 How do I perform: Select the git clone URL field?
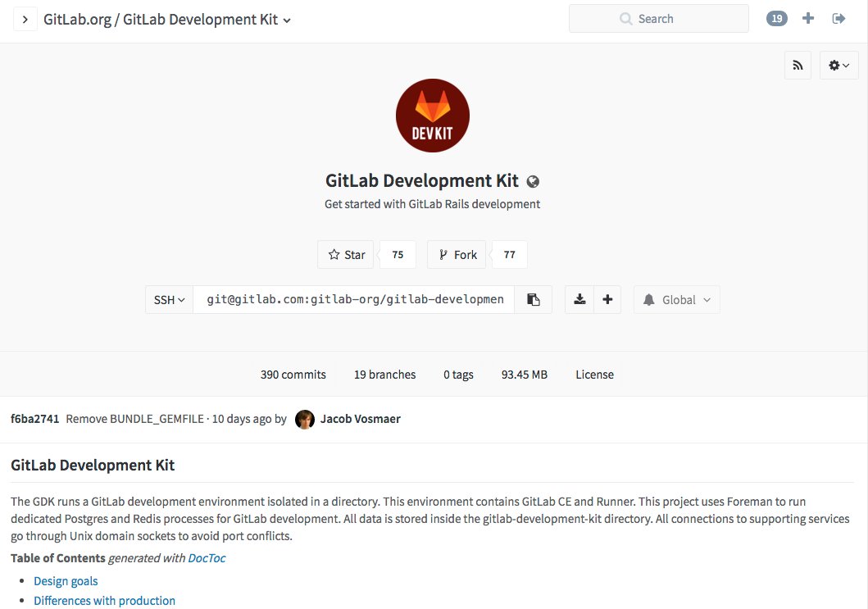pyautogui.click(x=354, y=299)
